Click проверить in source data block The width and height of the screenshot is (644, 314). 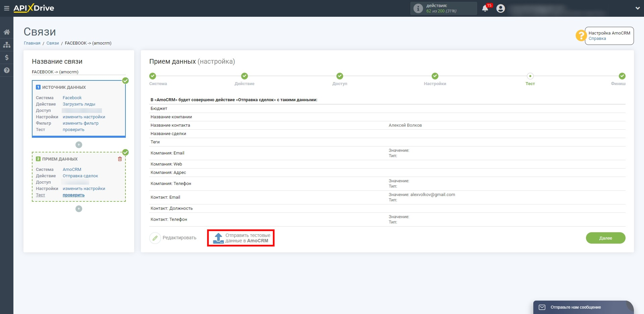tap(73, 130)
